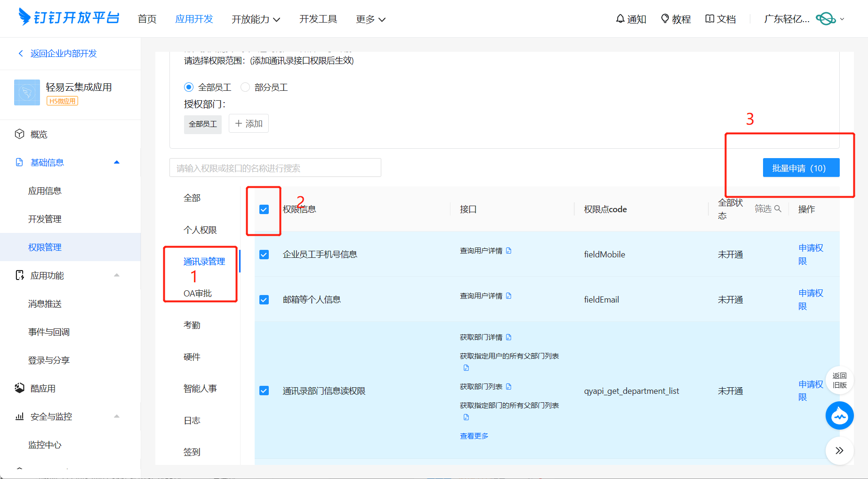Switch to the 硬件 category
Screen dimensions: 868x479
tap(192, 357)
